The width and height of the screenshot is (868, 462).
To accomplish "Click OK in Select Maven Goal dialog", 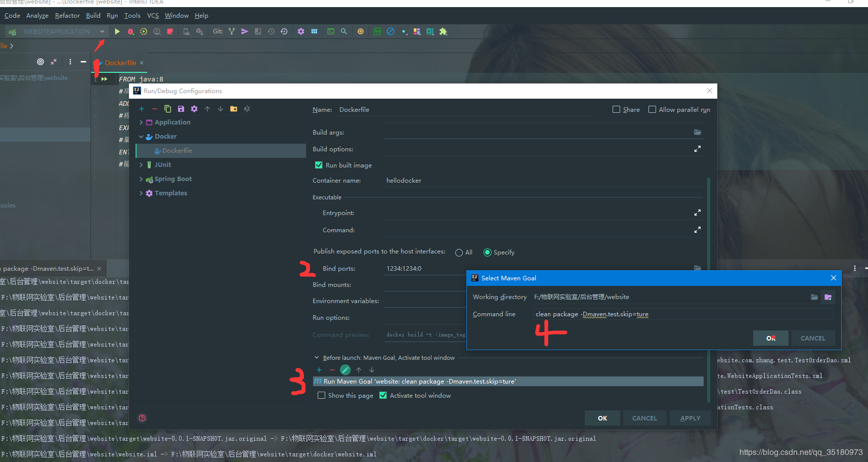I will click(771, 338).
